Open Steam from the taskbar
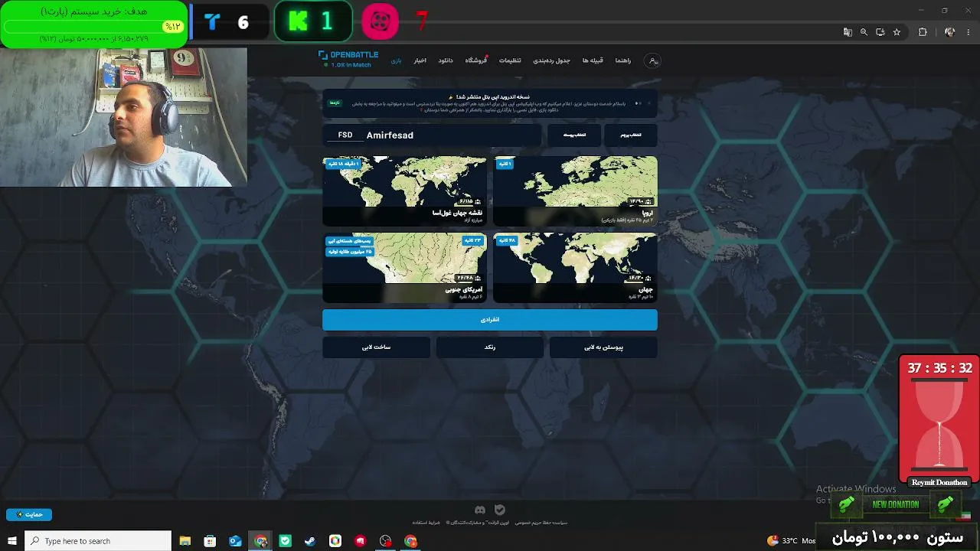The width and height of the screenshot is (980, 551). point(310,541)
